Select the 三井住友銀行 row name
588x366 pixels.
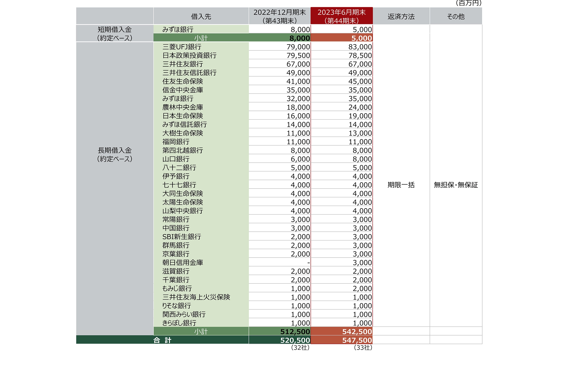coord(183,64)
